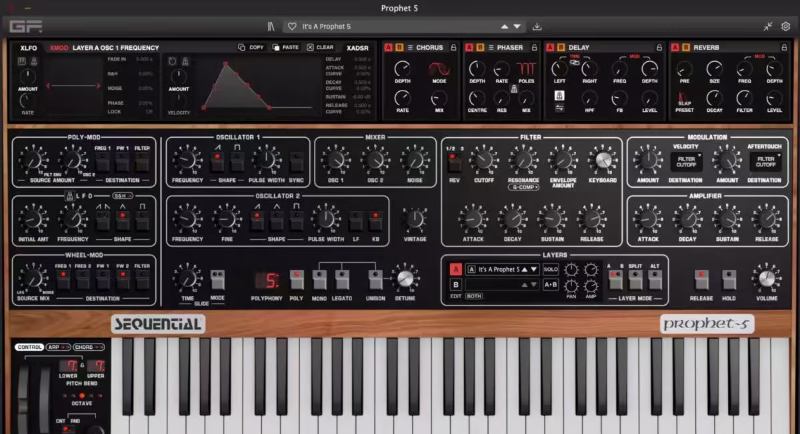This screenshot has height=434, width=800.
Task: Click the XLFO metronome sync icon
Action: [34, 62]
